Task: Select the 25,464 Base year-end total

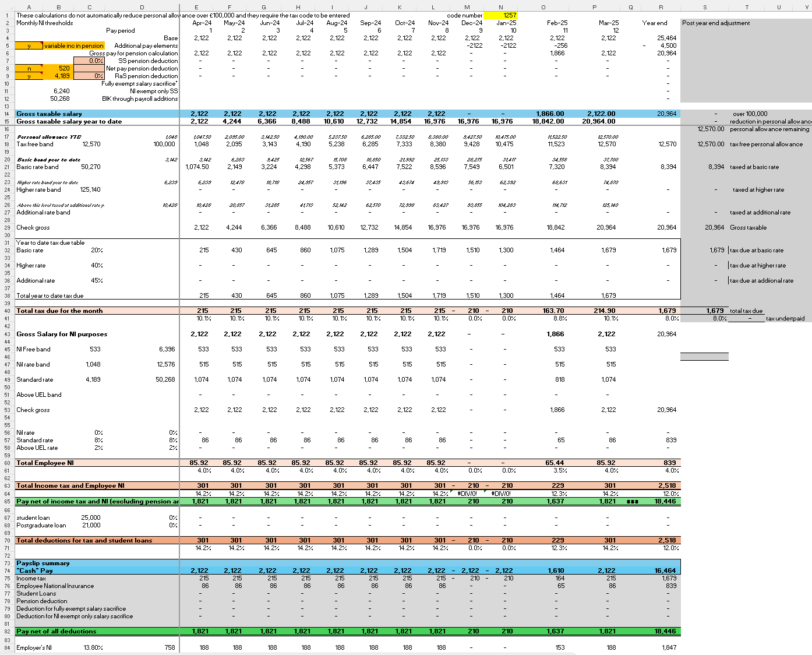Action: click(x=667, y=38)
